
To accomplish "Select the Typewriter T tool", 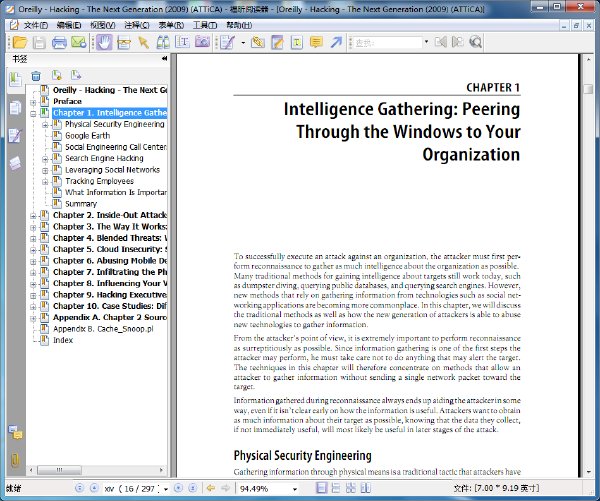I will click(x=183, y=42).
